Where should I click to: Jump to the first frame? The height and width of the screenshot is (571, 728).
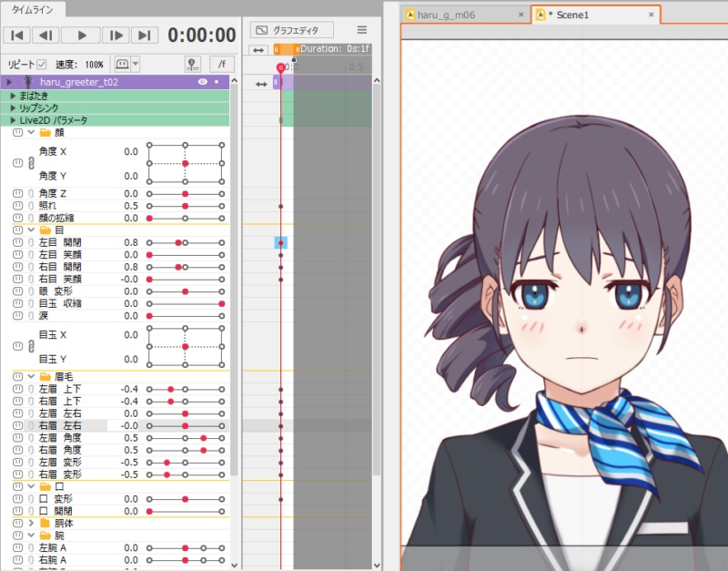coord(17,36)
